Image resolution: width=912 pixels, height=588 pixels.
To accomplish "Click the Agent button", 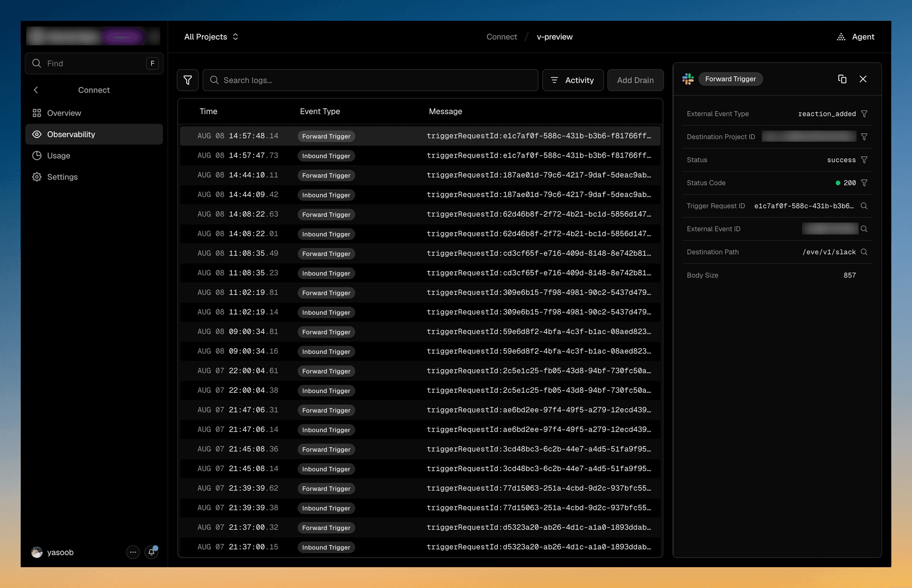I will click(855, 37).
